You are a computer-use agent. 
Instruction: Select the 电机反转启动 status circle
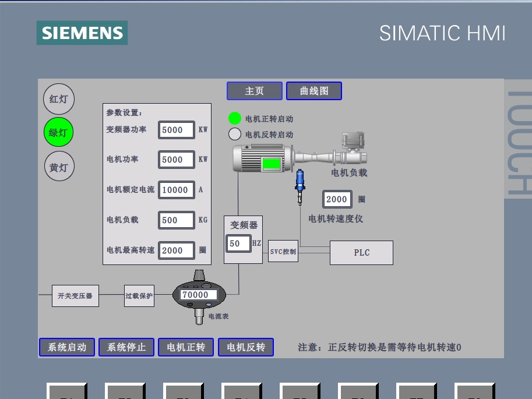tap(235, 134)
